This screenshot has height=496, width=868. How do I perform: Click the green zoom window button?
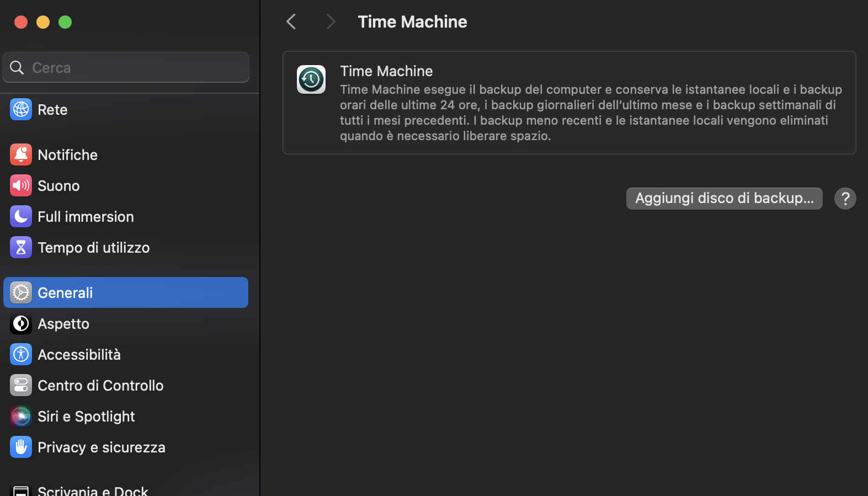coord(65,22)
